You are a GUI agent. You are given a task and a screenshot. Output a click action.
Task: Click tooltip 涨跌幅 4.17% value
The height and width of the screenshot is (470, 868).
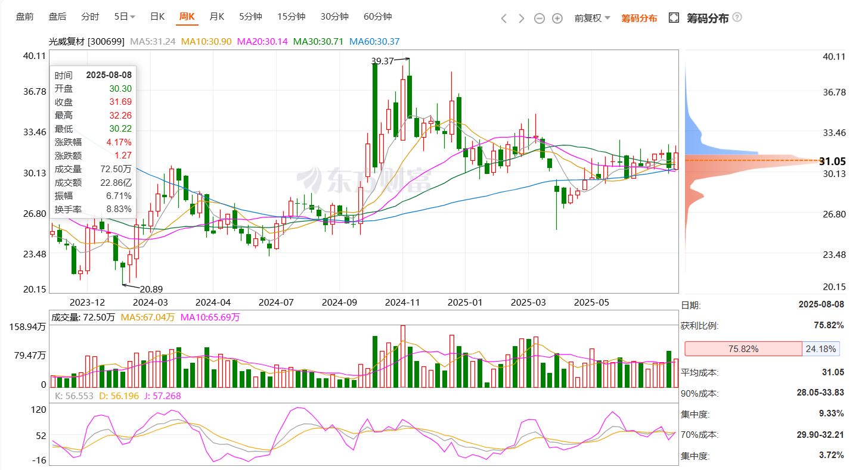click(x=119, y=142)
